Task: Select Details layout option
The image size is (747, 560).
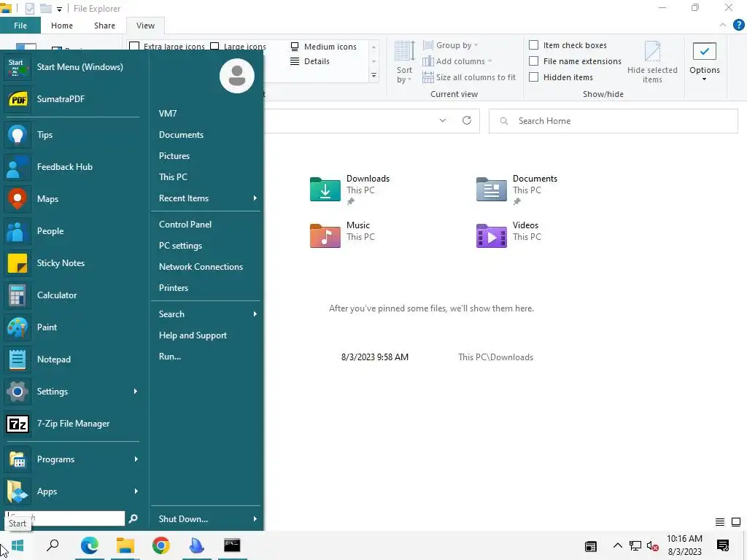Action: (310, 61)
